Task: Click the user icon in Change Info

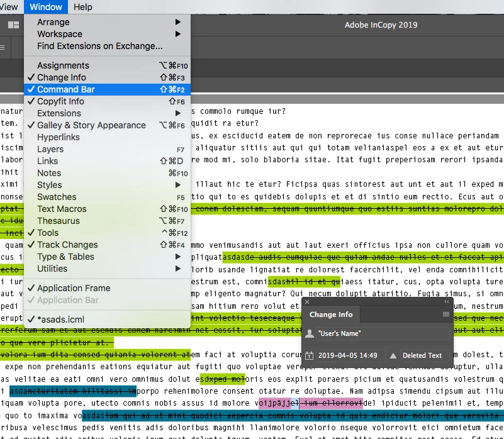Action: (x=309, y=333)
